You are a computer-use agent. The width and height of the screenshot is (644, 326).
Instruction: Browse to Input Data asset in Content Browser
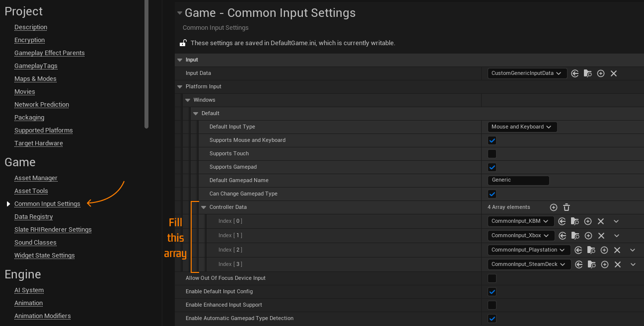(x=588, y=73)
